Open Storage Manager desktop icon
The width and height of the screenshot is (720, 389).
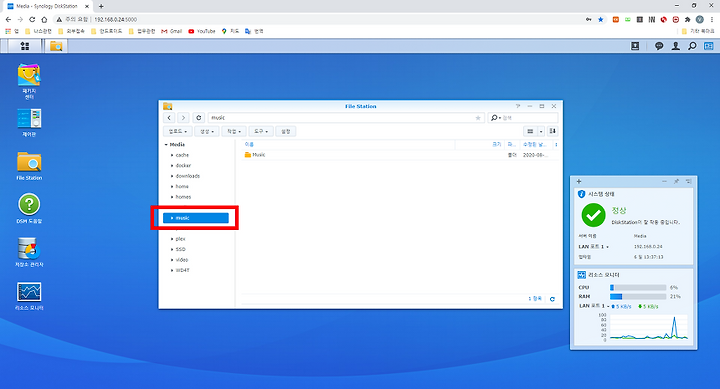(29, 252)
